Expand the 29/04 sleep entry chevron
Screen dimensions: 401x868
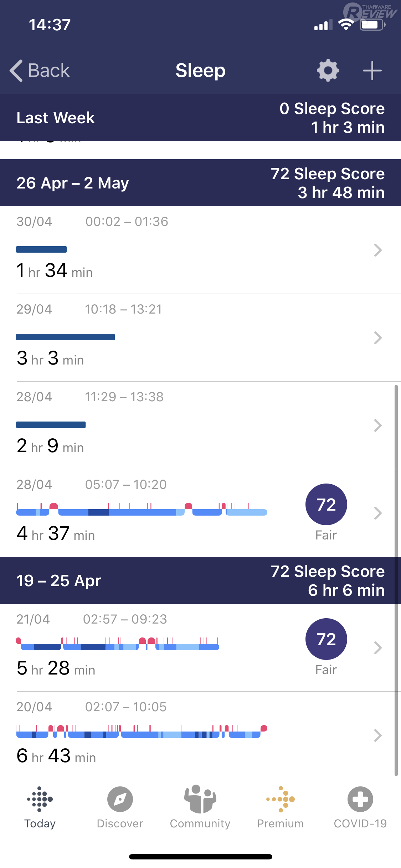click(x=378, y=338)
